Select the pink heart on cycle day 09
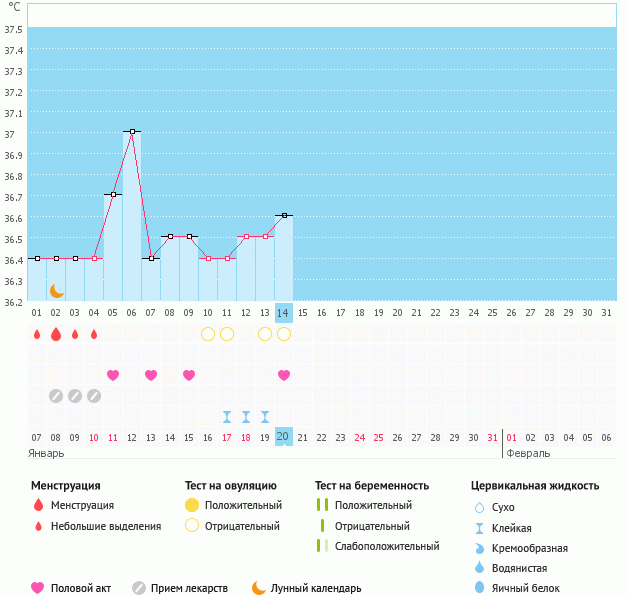This screenshot has width=626, height=595. click(x=189, y=375)
